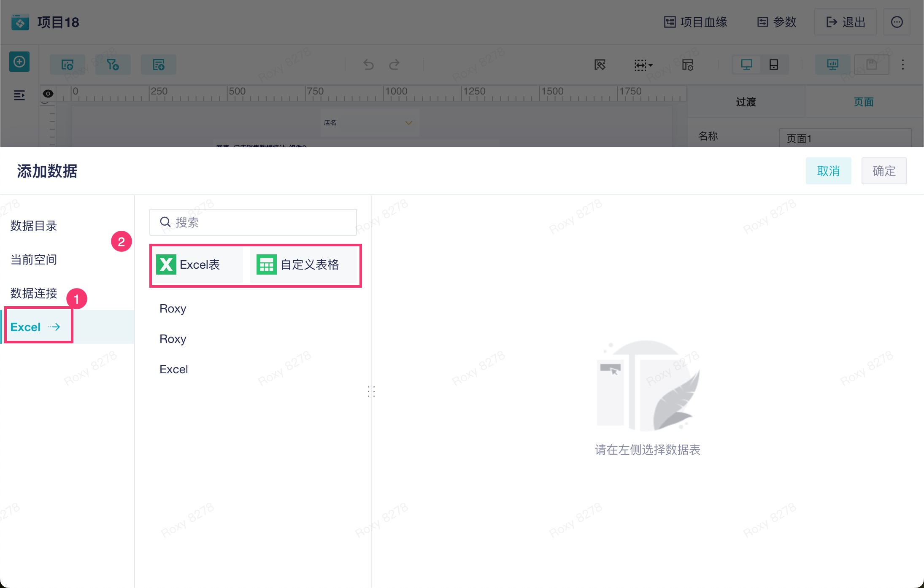Click the add component plus icon
Viewport: 924px width, 588px height.
[19, 62]
